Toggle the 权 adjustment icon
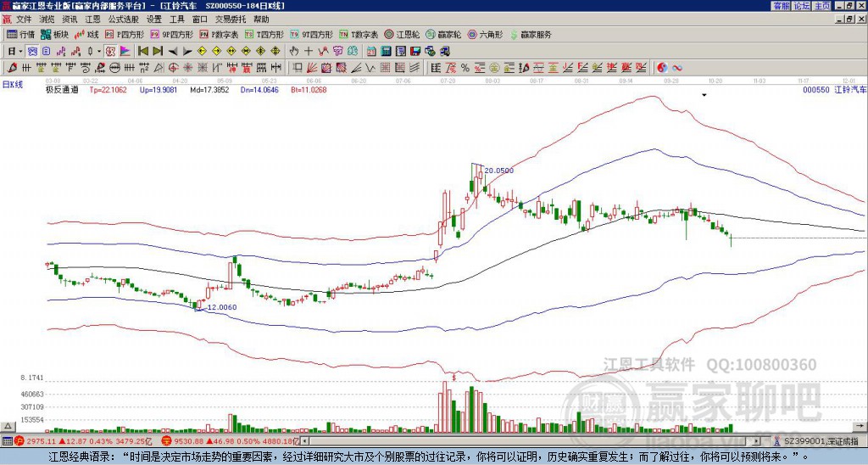This screenshot has width=868, height=465. 110,52
